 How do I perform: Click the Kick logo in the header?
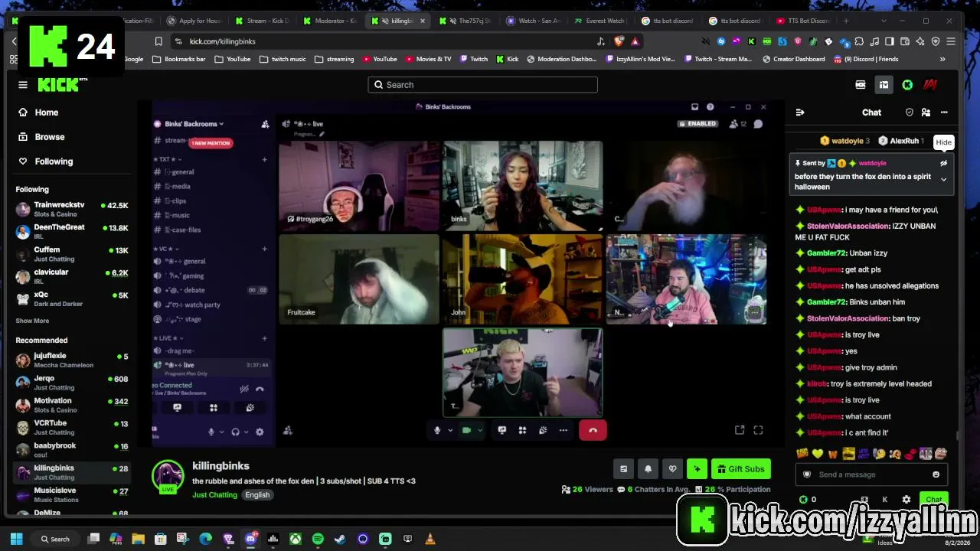click(x=58, y=84)
